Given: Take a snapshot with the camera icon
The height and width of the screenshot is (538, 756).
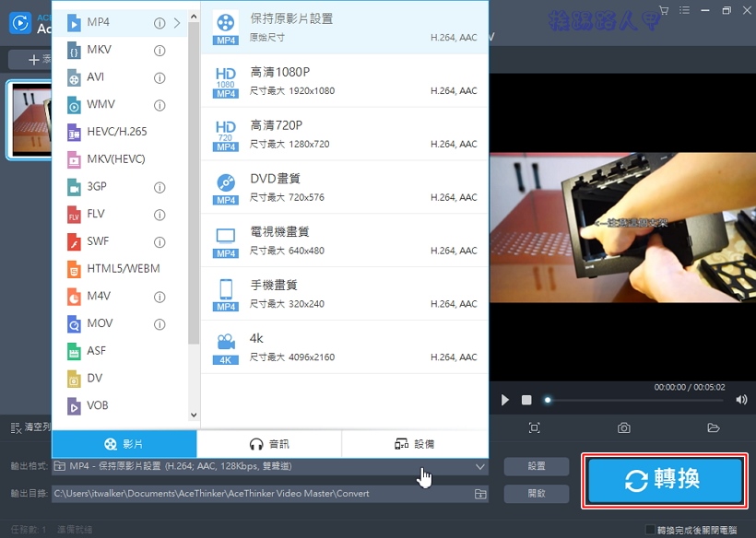Looking at the screenshot, I should point(624,427).
